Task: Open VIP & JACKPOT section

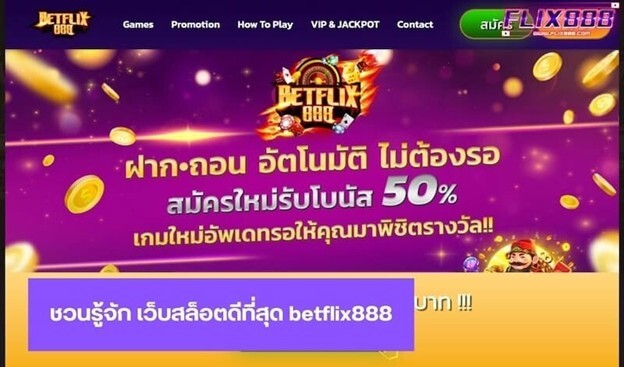Action: [x=345, y=25]
